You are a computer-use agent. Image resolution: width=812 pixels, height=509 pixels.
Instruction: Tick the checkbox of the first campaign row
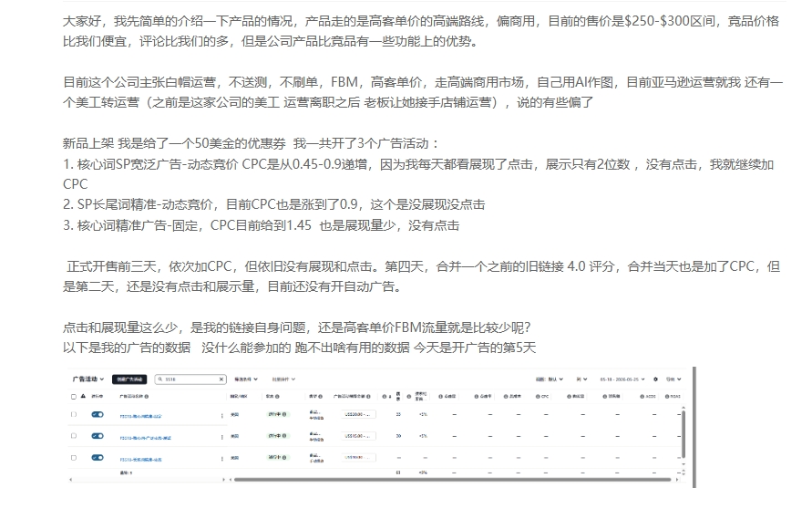coord(74,415)
